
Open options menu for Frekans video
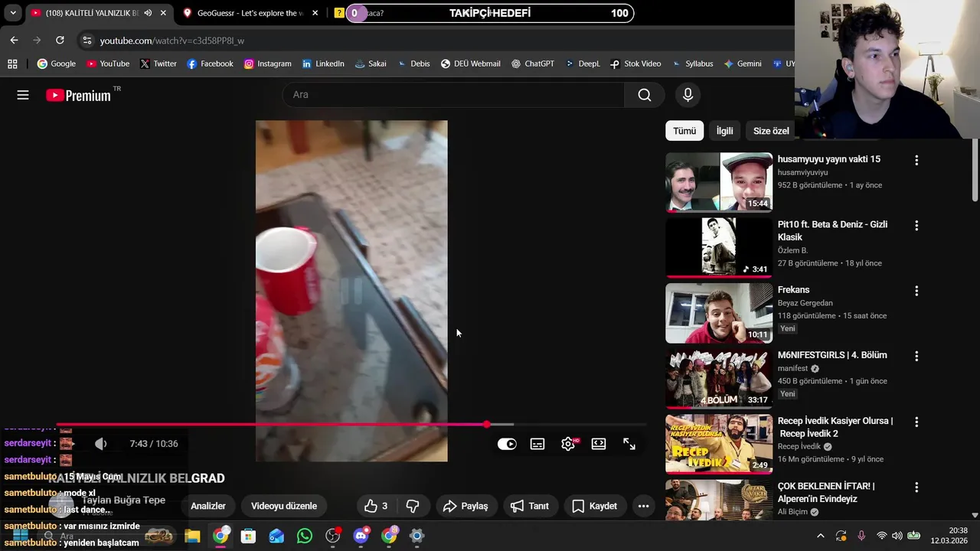click(x=916, y=291)
